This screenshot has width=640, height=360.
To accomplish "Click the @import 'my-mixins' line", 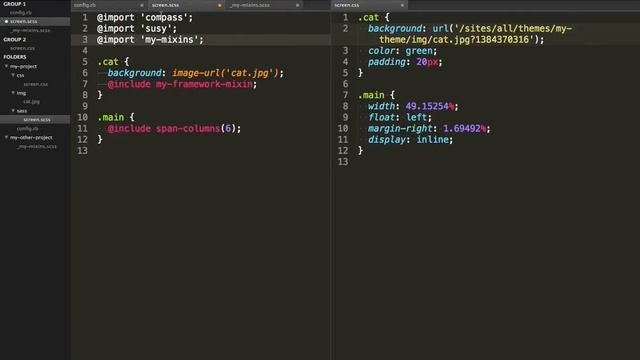I will (x=150, y=40).
